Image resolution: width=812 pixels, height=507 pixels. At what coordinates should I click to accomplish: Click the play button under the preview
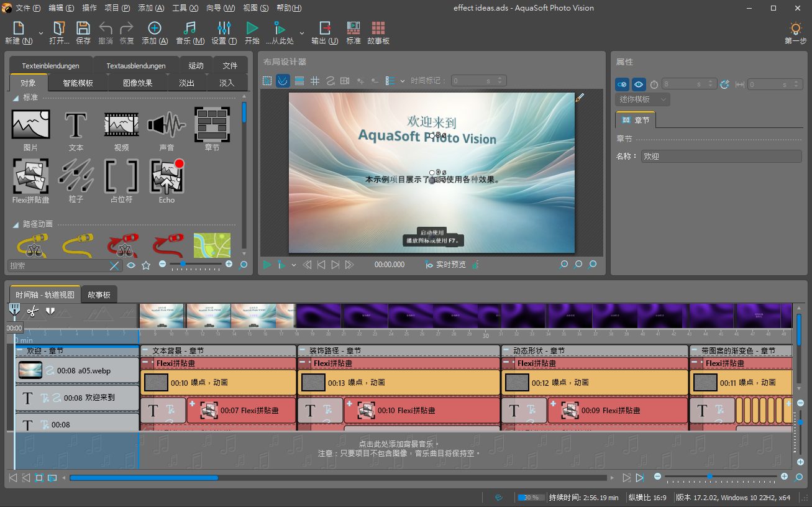coord(267,265)
